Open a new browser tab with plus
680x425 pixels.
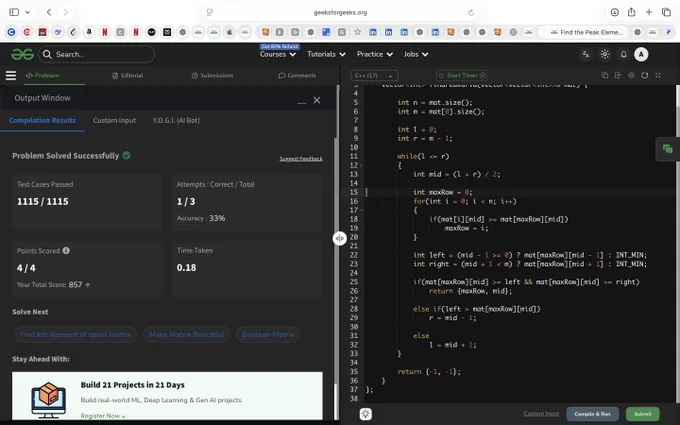click(x=649, y=12)
